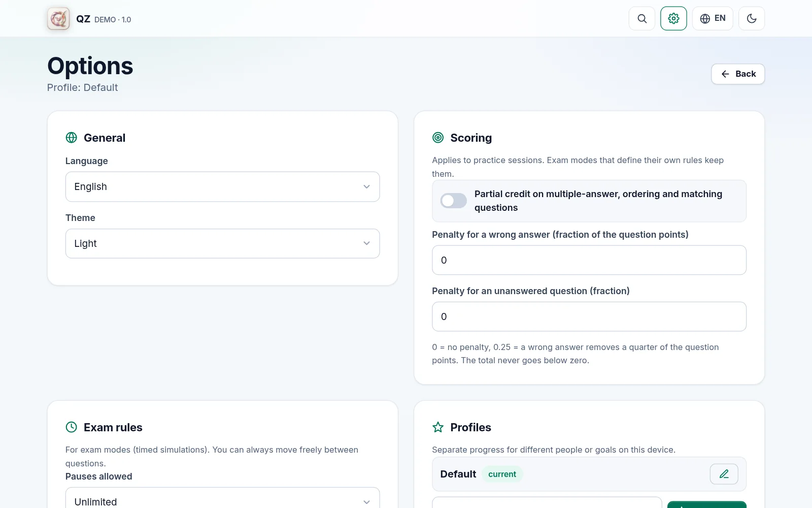Click the star icon beside Profiles heading
The image size is (812, 508).
pyautogui.click(x=438, y=427)
